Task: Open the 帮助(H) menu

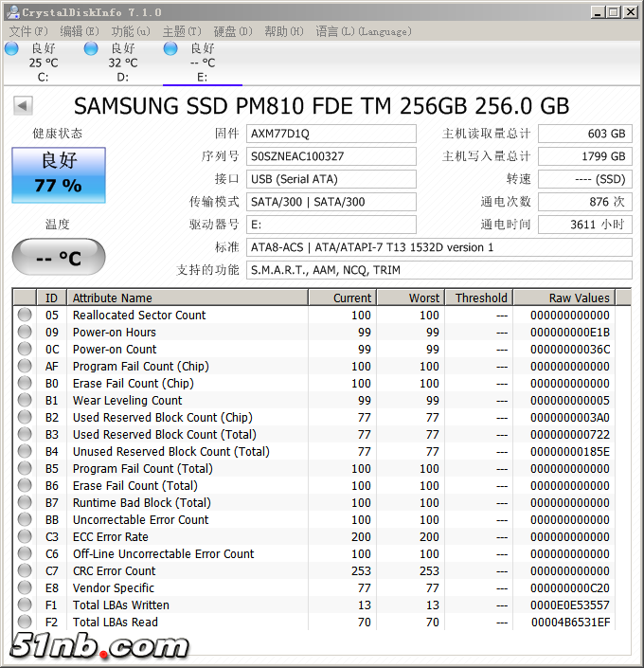Action: [x=284, y=31]
